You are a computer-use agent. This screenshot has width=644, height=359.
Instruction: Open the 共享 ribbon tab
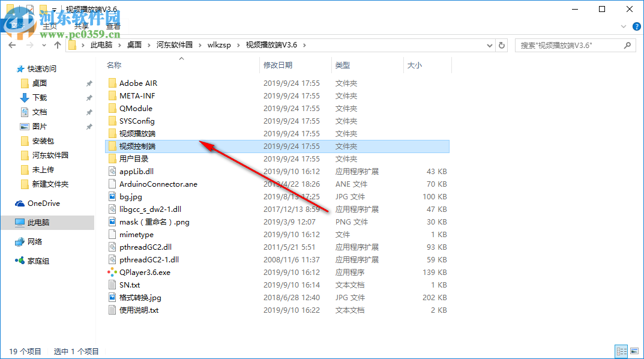pyautogui.click(x=80, y=26)
